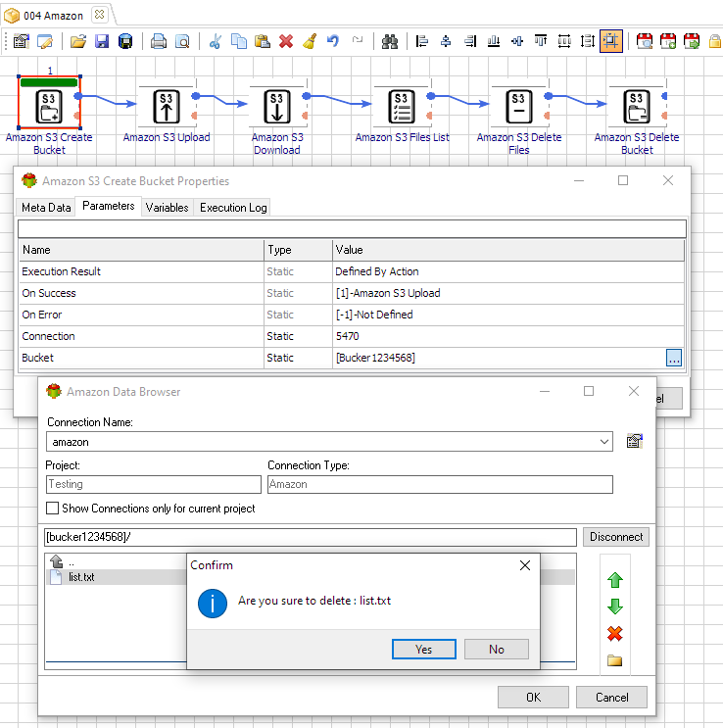Confirm deletion by clicking Yes

point(423,649)
